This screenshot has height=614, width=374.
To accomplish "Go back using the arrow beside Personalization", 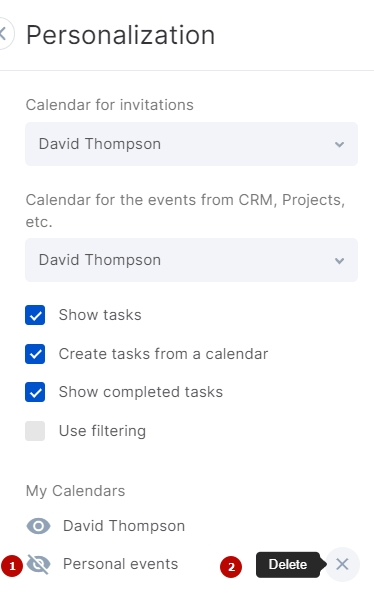I will 5,34.
